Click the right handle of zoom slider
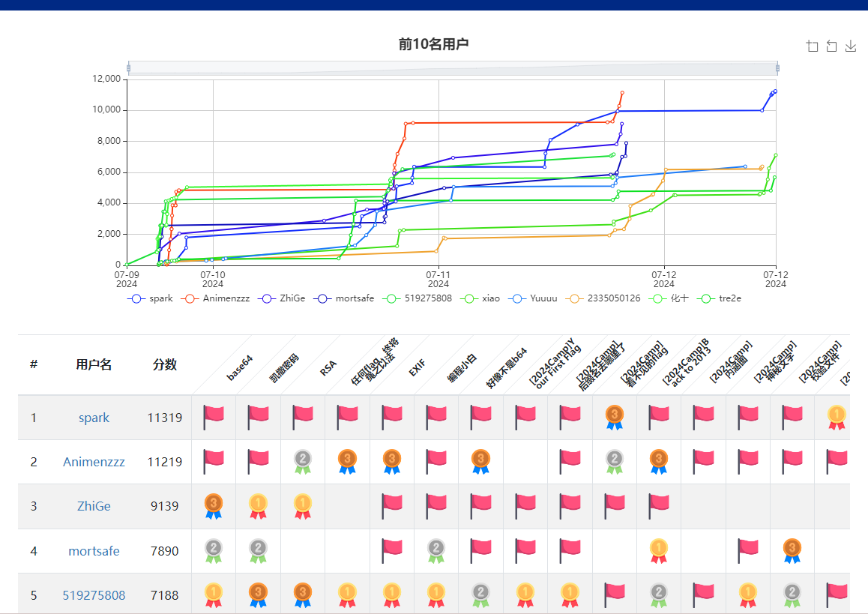The image size is (868, 614). [x=777, y=68]
